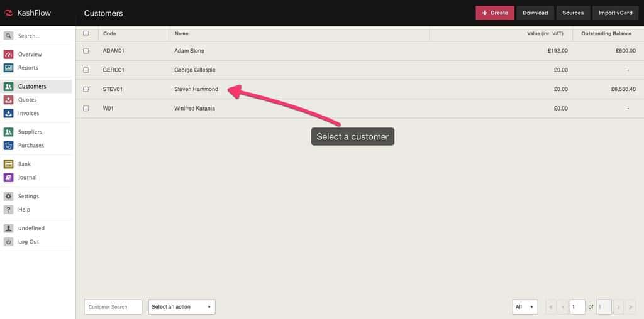Screen dimensions: 644x319
Task: Expand the "All" page size dropdown
Action: point(525,307)
